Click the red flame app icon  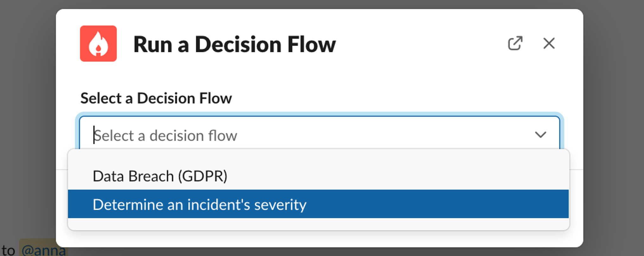coord(98,43)
